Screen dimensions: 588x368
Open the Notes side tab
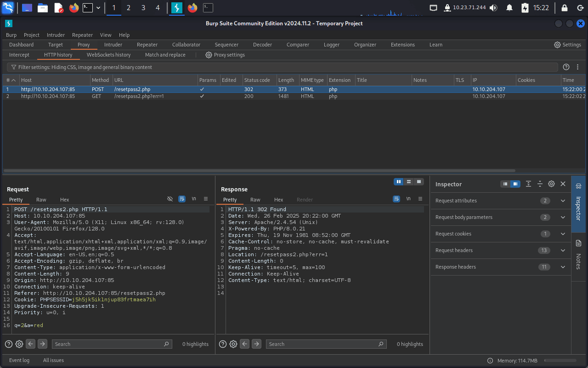[x=578, y=256]
